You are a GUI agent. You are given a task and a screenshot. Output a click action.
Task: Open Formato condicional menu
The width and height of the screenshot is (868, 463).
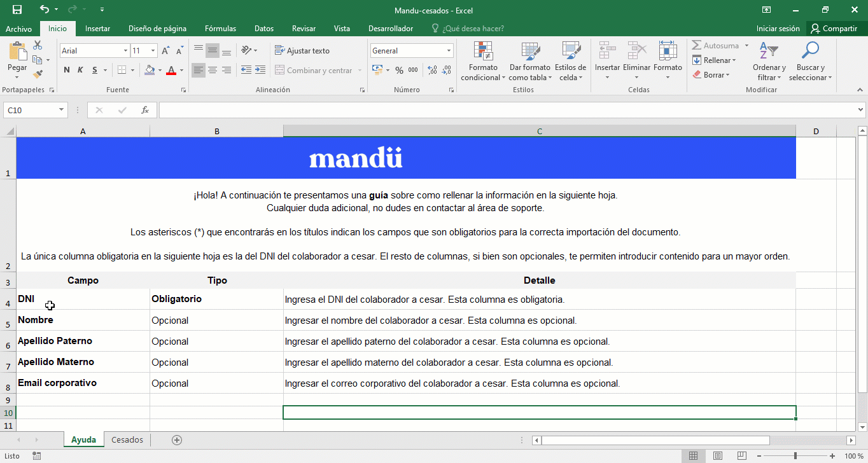click(x=483, y=62)
